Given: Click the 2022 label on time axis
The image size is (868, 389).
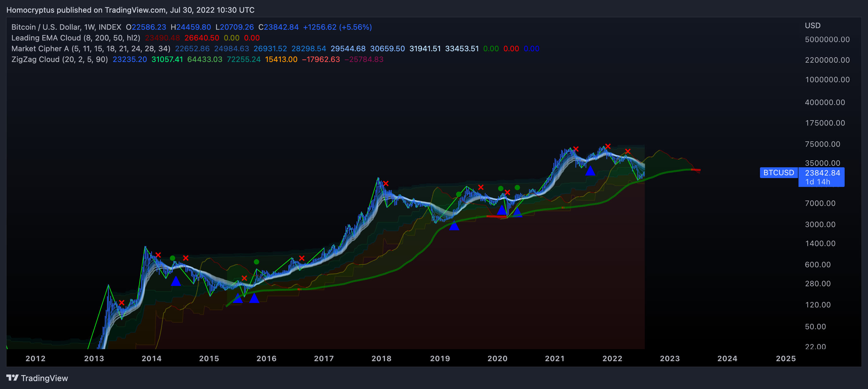Looking at the screenshot, I should click(612, 358).
